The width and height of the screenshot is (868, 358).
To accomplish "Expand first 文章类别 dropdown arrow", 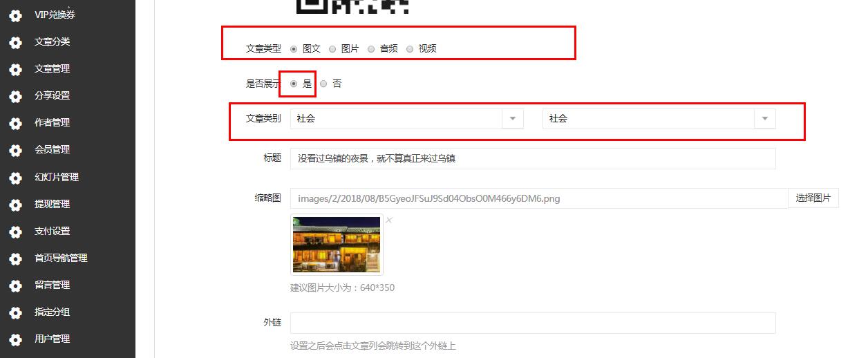I will click(x=512, y=119).
